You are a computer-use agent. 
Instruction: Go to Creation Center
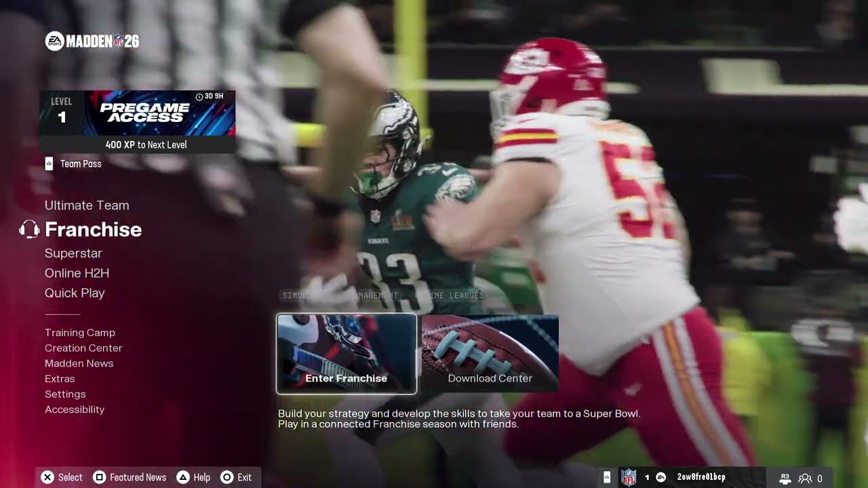click(83, 348)
